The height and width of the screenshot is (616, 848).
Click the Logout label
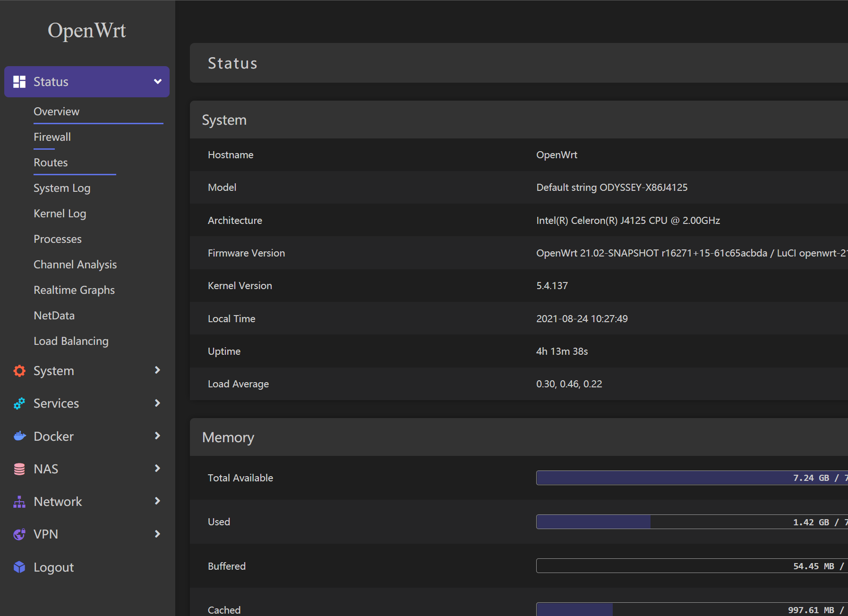[x=53, y=567]
